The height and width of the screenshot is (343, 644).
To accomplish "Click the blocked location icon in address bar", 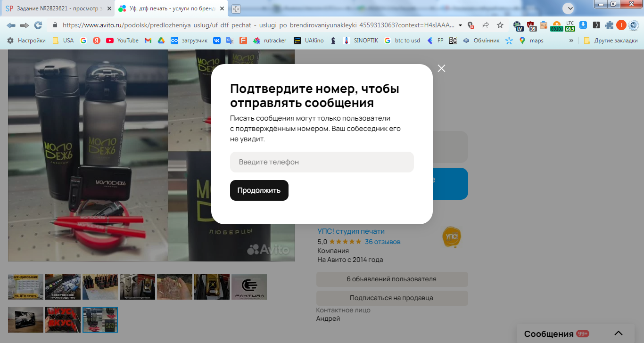I will tap(471, 25).
